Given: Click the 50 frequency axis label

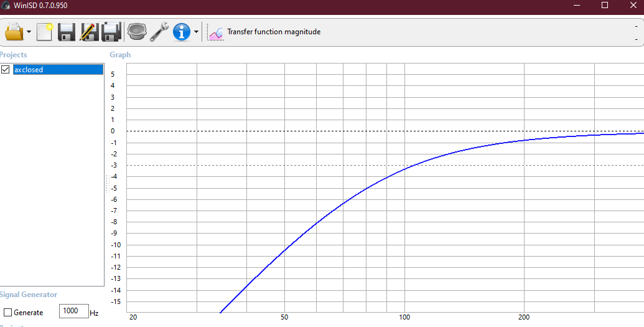Looking at the screenshot, I should pyautogui.click(x=284, y=317).
